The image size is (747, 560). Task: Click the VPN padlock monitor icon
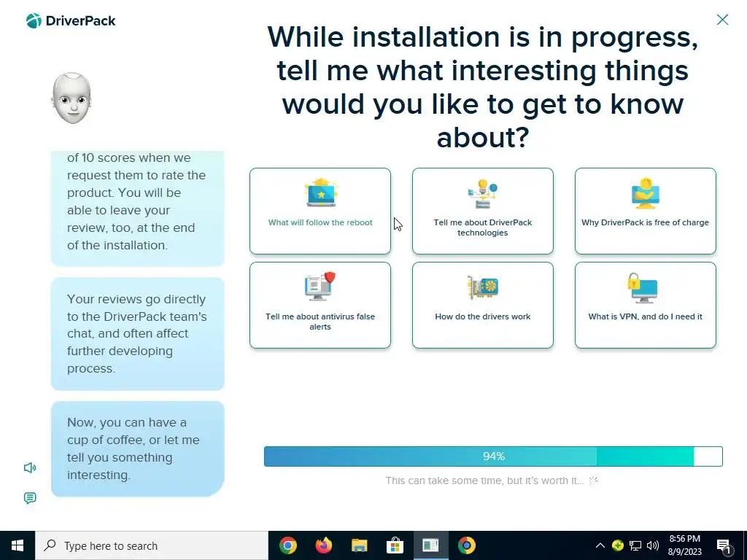(643, 287)
